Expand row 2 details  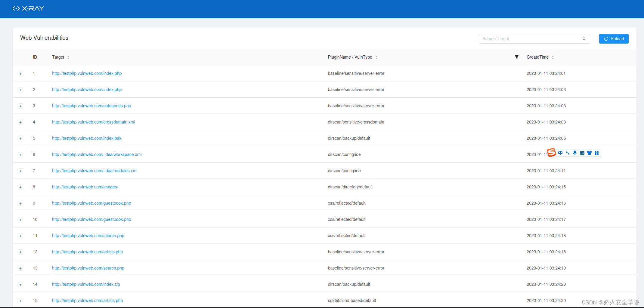pos(20,90)
